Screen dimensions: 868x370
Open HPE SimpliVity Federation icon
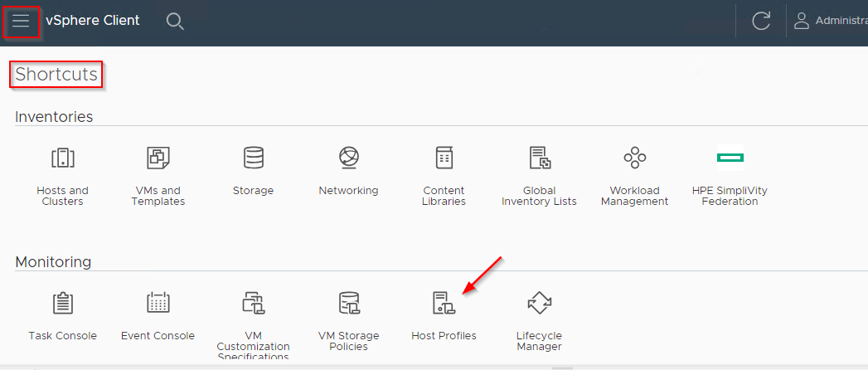[x=730, y=158]
